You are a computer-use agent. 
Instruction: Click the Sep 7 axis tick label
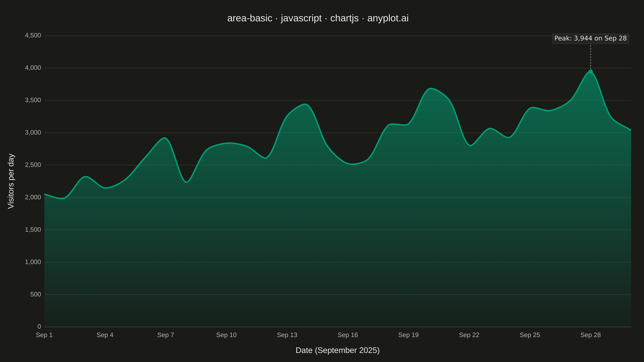pos(166,335)
